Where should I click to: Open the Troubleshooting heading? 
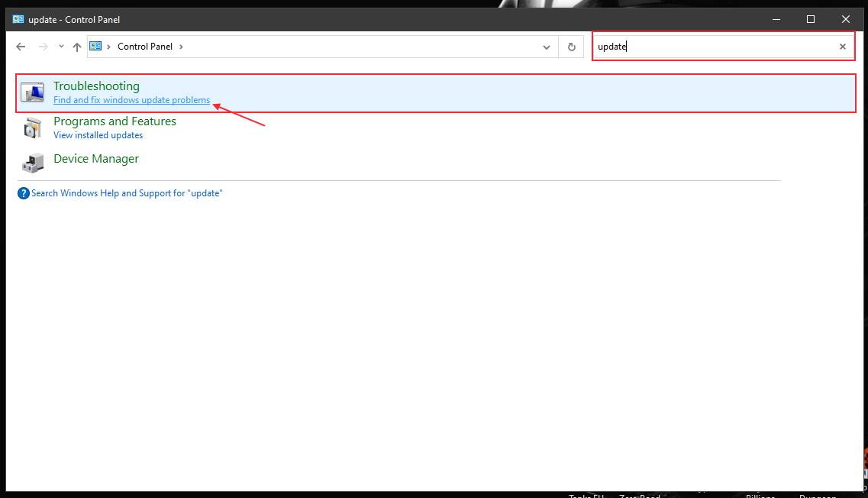(x=96, y=86)
